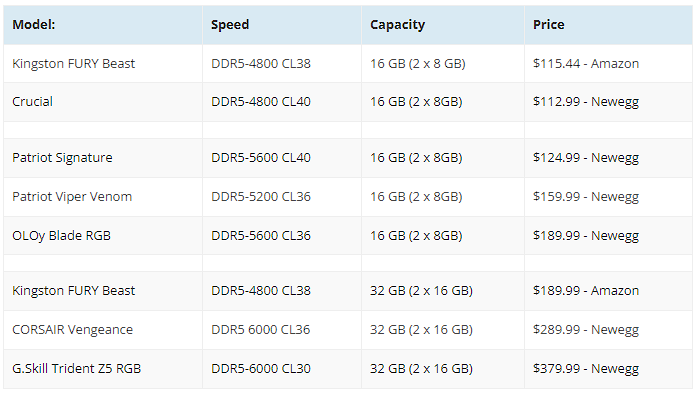Click the Patriot Viper Venom model cell
Screen dimensions: 698x397
tap(103, 197)
